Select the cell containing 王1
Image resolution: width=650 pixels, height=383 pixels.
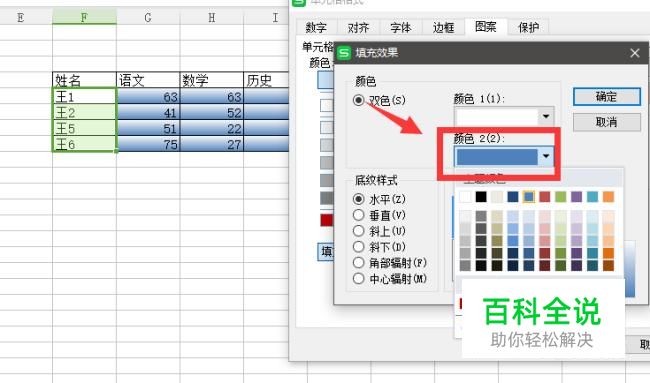[84, 96]
